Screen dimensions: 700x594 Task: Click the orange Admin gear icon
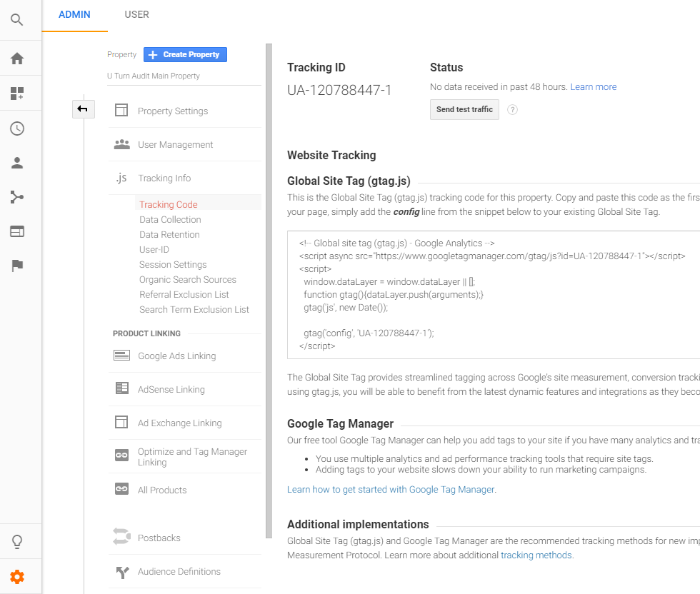pyautogui.click(x=17, y=577)
